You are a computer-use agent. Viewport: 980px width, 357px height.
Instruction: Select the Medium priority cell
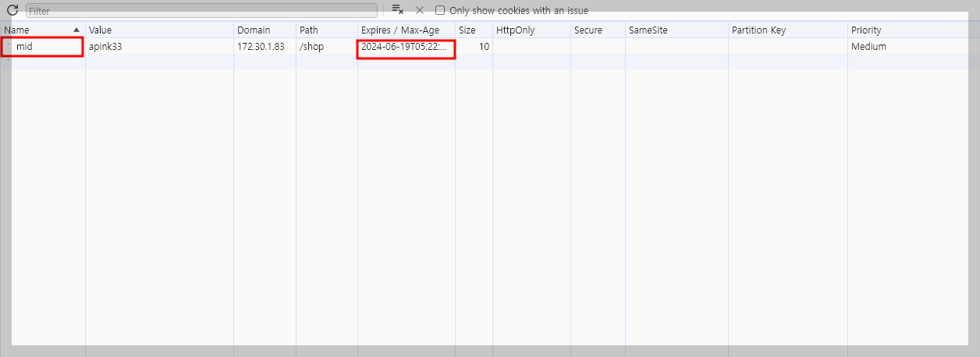click(914, 46)
